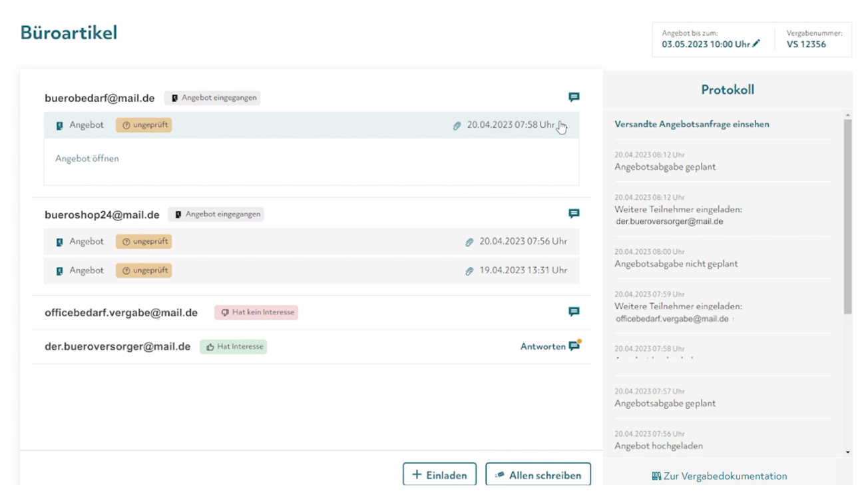Click document icon of Angebot dated 07:56
868x499 pixels.
(x=60, y=242)
